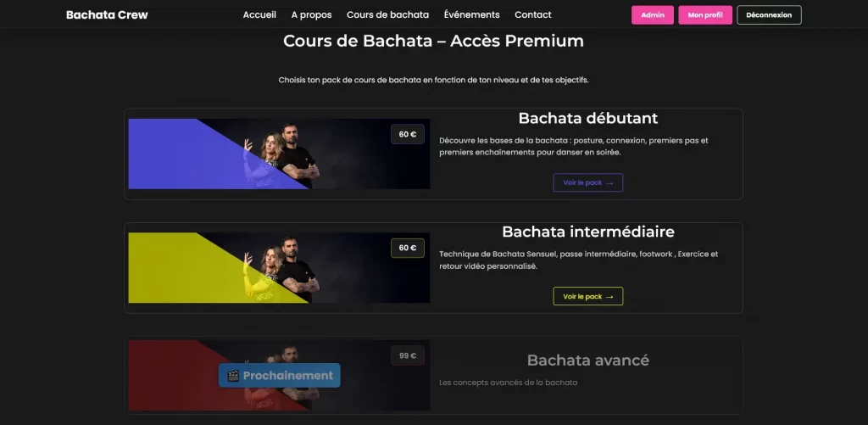868x425 pixels.
Task: Click the yellow Bachata intermédiaire banner image
Action: point(279,267)
